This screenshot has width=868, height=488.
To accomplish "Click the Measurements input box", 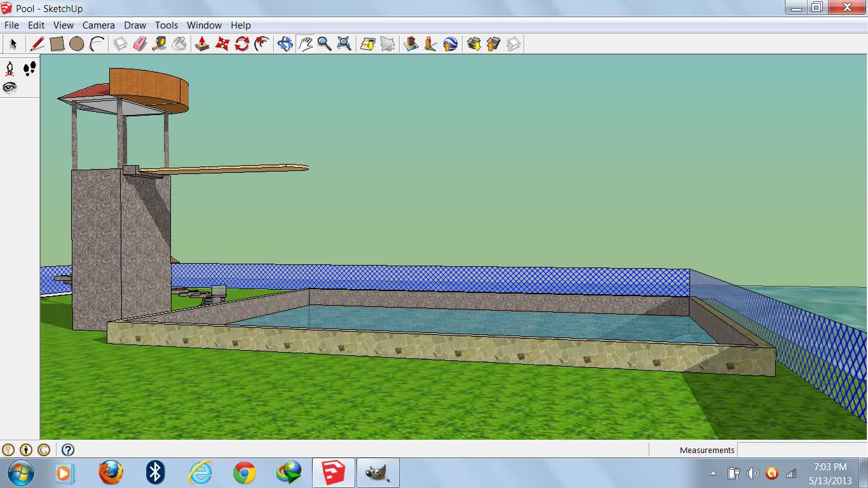I will pyautogui.click(x=802, y=450).
